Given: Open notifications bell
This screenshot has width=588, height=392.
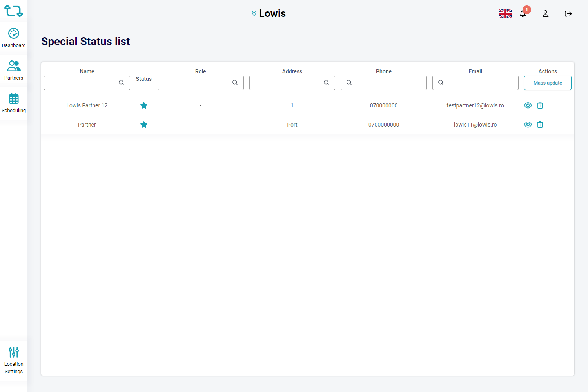Looking at the screenshot, I should click(x=523, y=14).
